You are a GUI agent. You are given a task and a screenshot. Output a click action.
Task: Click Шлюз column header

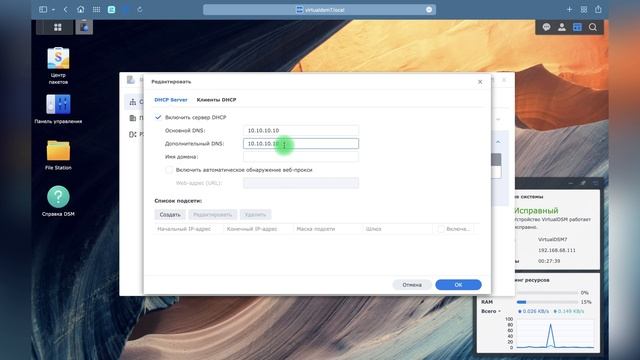373,229
